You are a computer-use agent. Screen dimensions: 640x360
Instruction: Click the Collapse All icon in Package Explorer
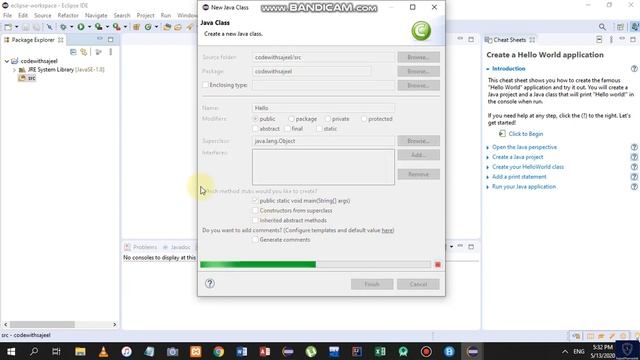coord(73,52)
